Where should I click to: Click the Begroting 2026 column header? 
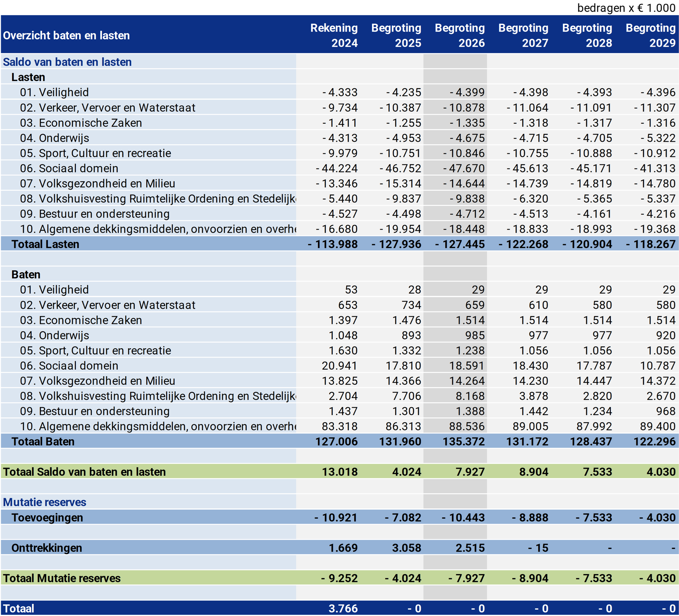click(459, 35)
